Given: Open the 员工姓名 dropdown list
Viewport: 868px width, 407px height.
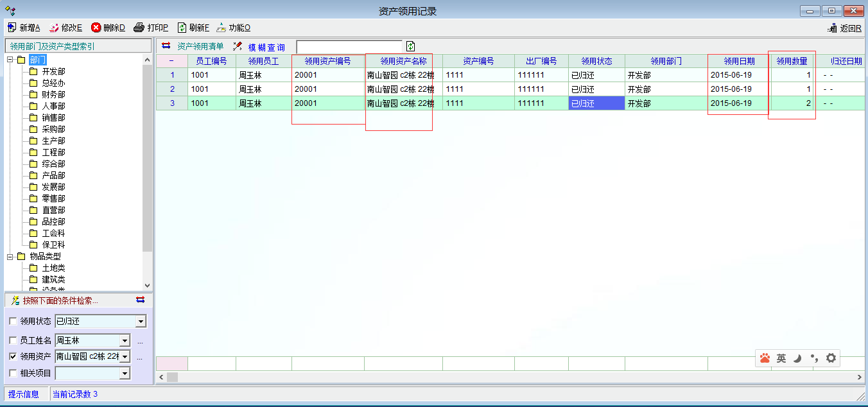Looking at the screenshot, I should (125, 340).
